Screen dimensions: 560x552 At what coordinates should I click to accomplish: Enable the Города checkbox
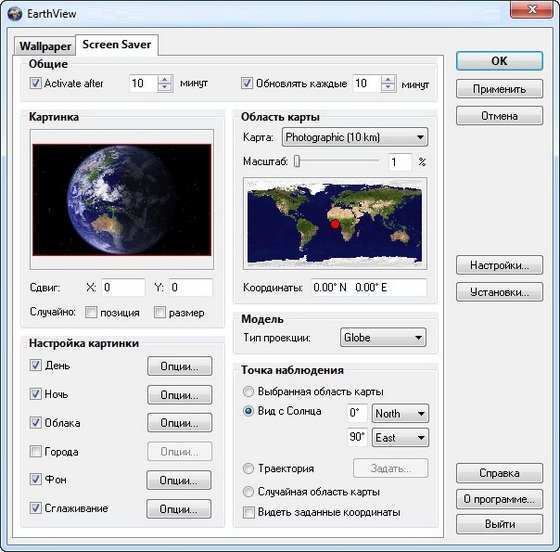click(35, 451)
